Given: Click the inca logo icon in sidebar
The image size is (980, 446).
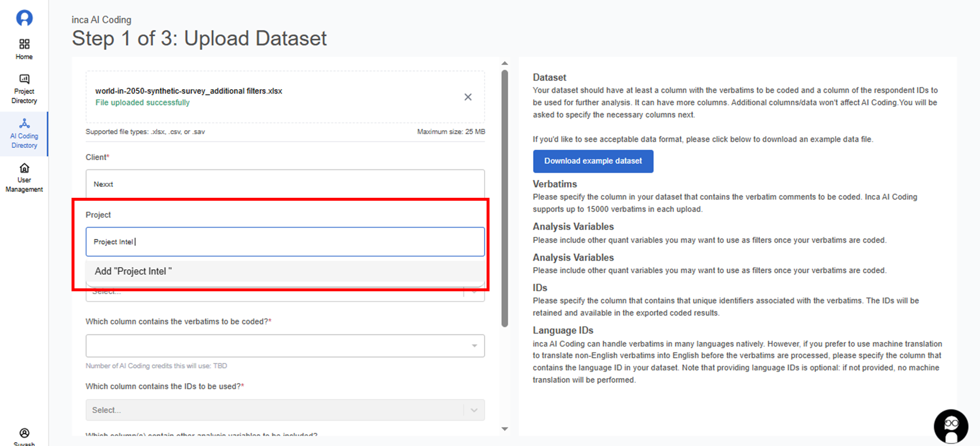Looking at the screenshot, I should pos(24,18).
